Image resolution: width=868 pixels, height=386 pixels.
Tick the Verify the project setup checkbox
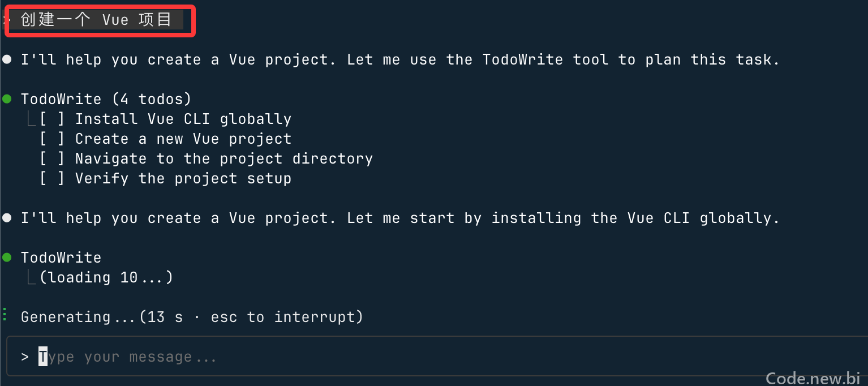click(52, 178)
